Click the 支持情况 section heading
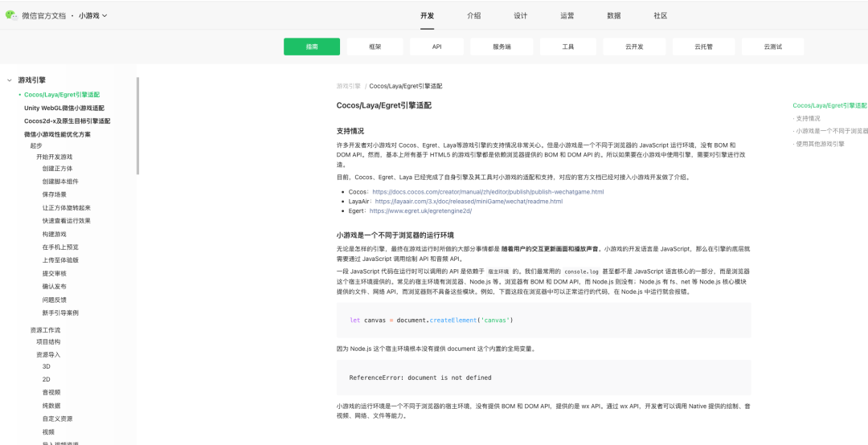This screenshot has height=445, width=868. click(x=350, y=131)
